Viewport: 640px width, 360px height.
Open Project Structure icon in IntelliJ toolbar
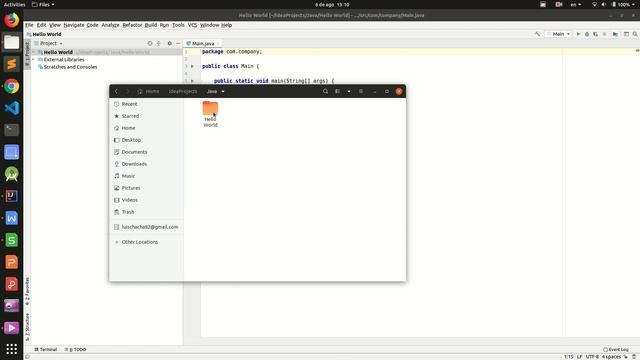coord(615,34)
